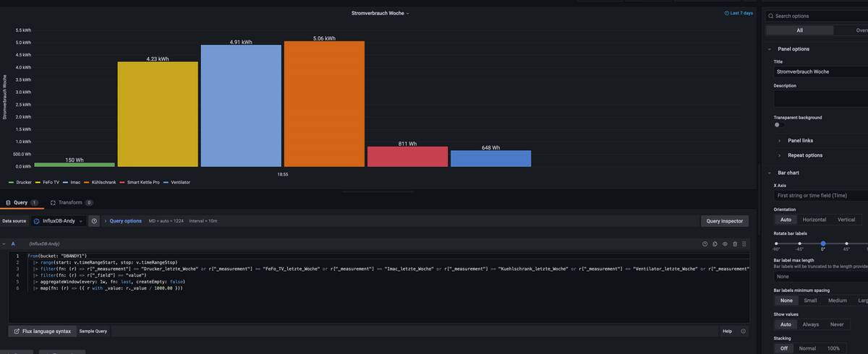Switch to the Query tab
This screenshot has height=354, width=868.
(x=22, y=203)
